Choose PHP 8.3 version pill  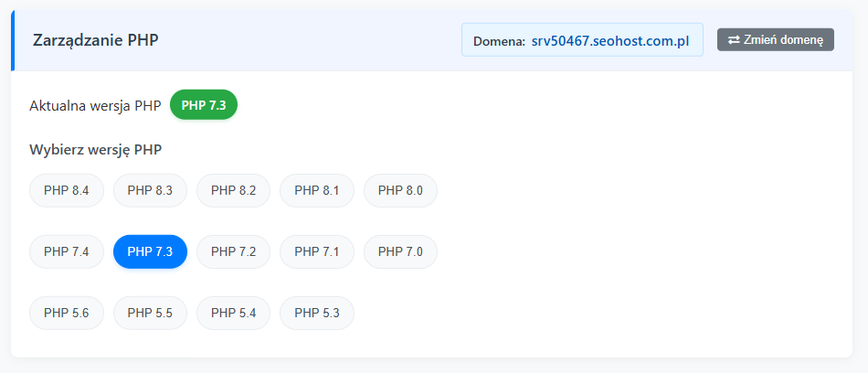150,190
